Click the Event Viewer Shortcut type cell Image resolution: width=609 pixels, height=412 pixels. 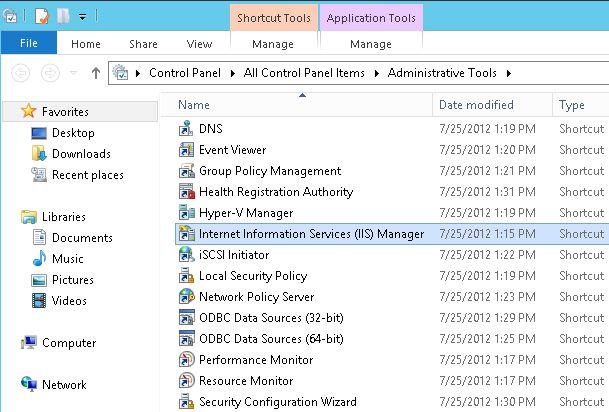click(581, 150)
